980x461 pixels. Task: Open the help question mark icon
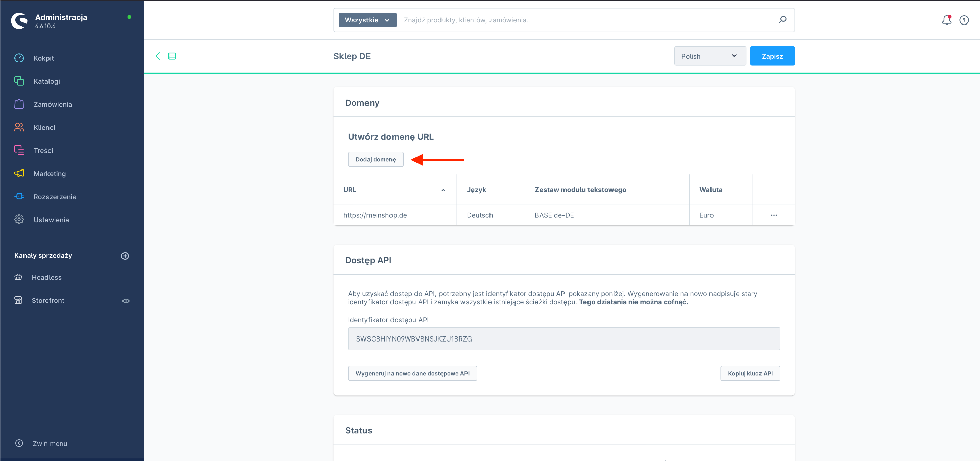click(x=964, y=20)
